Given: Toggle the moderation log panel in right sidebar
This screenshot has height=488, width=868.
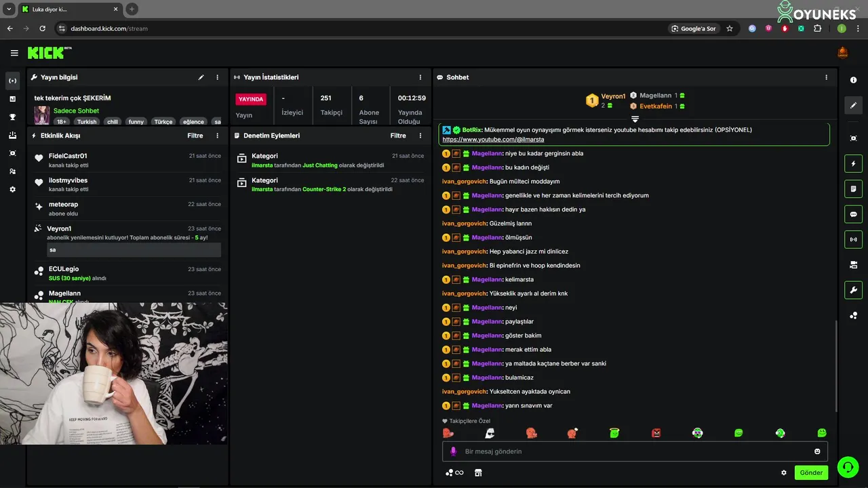Looking at the screenshot, I should [x=853, y=188].
